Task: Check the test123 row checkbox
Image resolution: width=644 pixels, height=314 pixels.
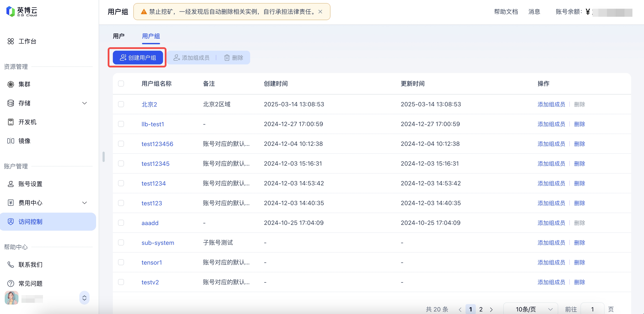Action: tap(121, 203)
